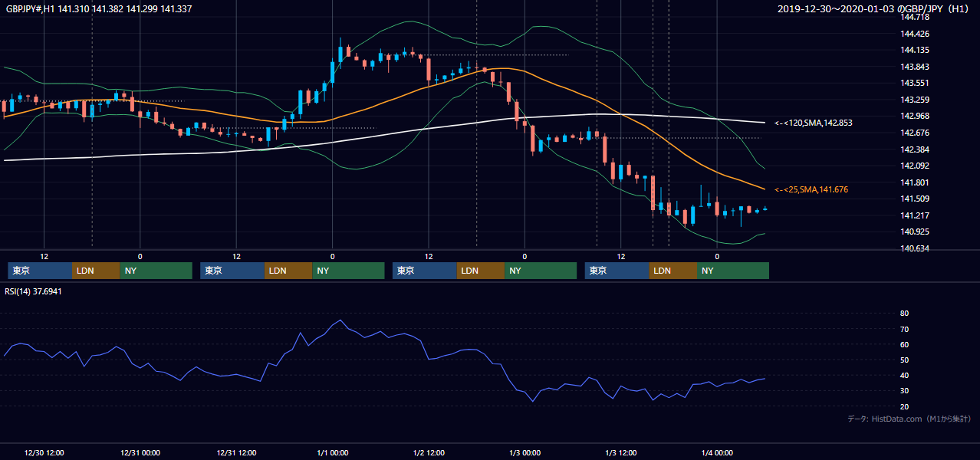Click the RSI 80 level label
980x460 pixels.
pos(904,314)
